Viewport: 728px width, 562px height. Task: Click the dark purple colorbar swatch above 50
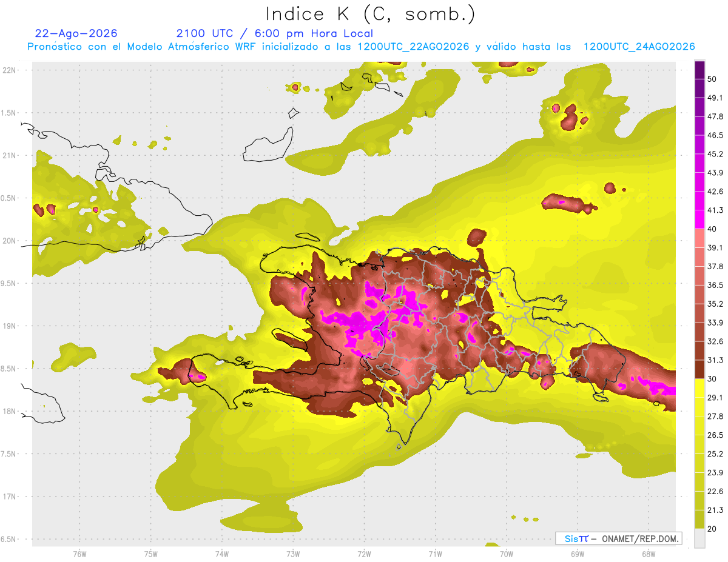click(x=699, y=70)
